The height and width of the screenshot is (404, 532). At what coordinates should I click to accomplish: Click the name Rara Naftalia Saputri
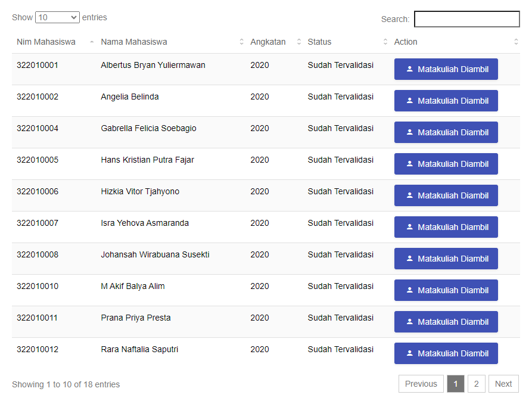[139, 349]
